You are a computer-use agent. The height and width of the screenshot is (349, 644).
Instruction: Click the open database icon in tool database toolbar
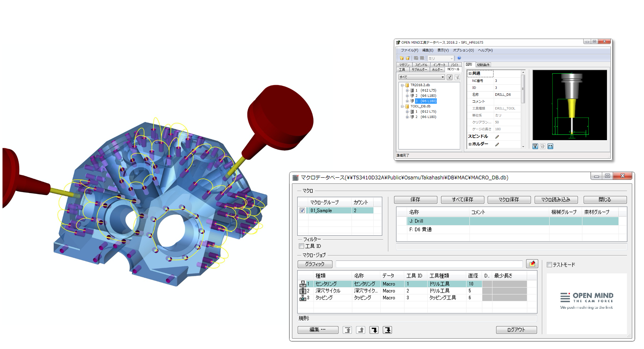coord(407,58)
